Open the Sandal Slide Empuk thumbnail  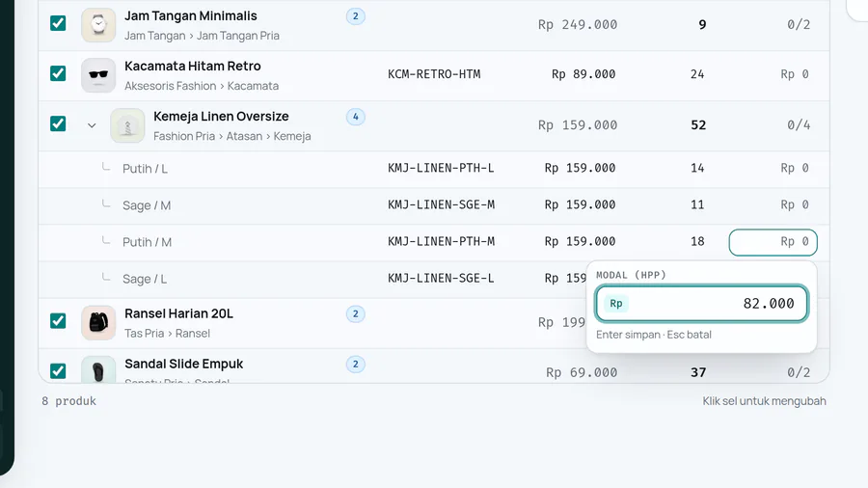tap(98, 369)
